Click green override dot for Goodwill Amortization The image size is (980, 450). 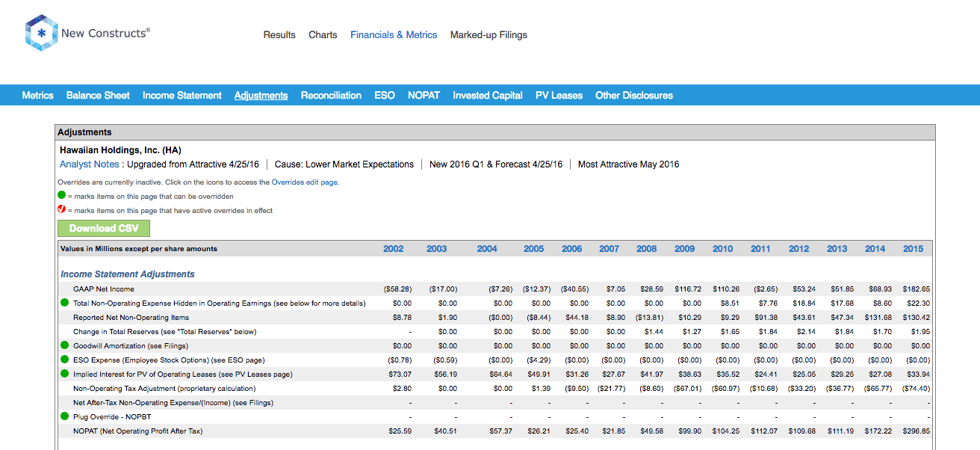(64, 346)
